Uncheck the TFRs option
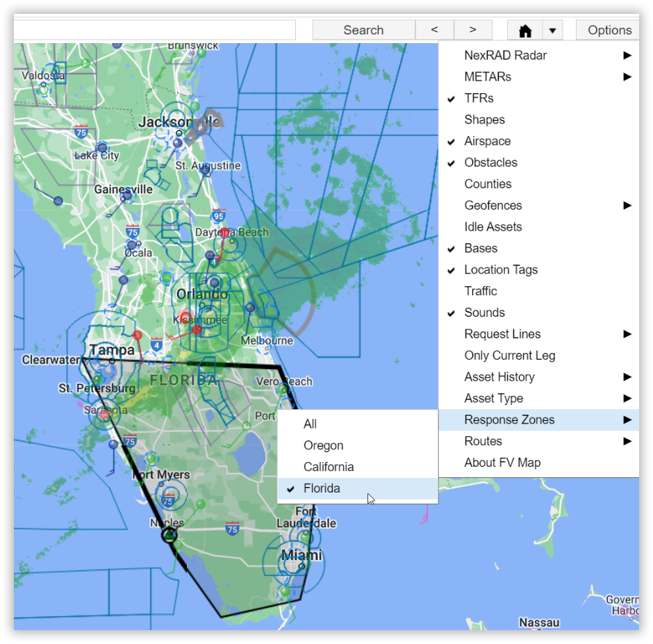653x644 pixels. (539, 99)
